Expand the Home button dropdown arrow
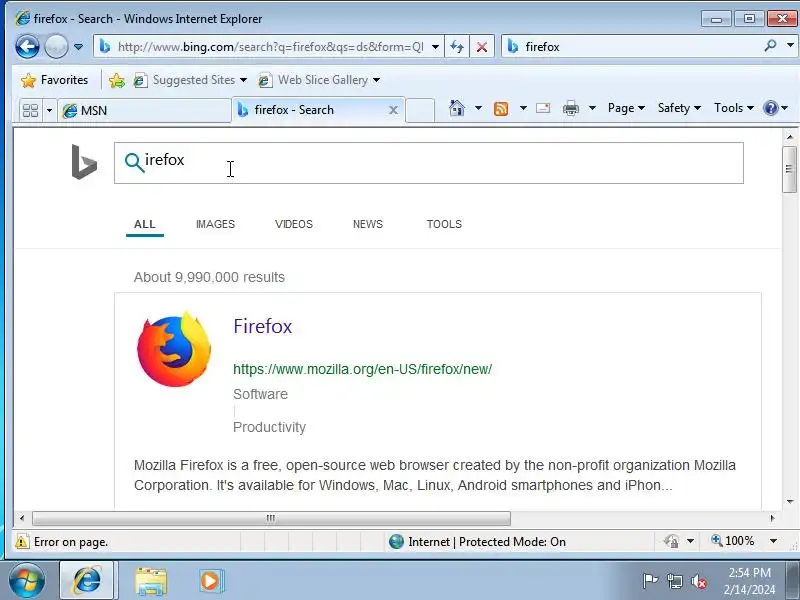800x600 pixels. (x=478, y=108)
